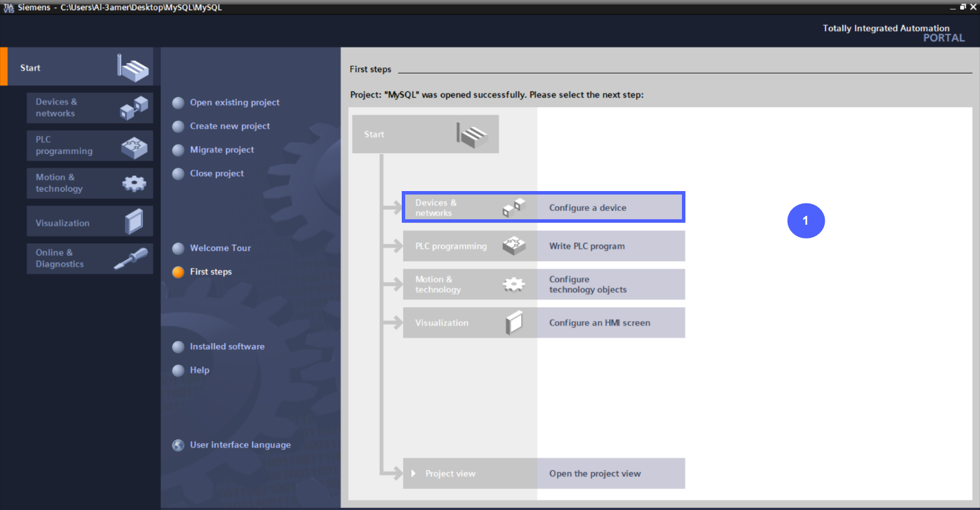Launch the Welcome Tour

click(x=212, y=248)
